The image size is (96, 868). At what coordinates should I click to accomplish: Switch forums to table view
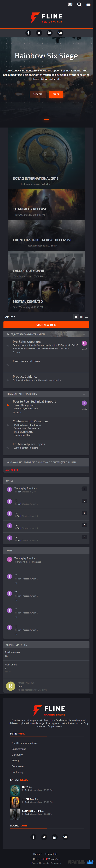(76, 317)
